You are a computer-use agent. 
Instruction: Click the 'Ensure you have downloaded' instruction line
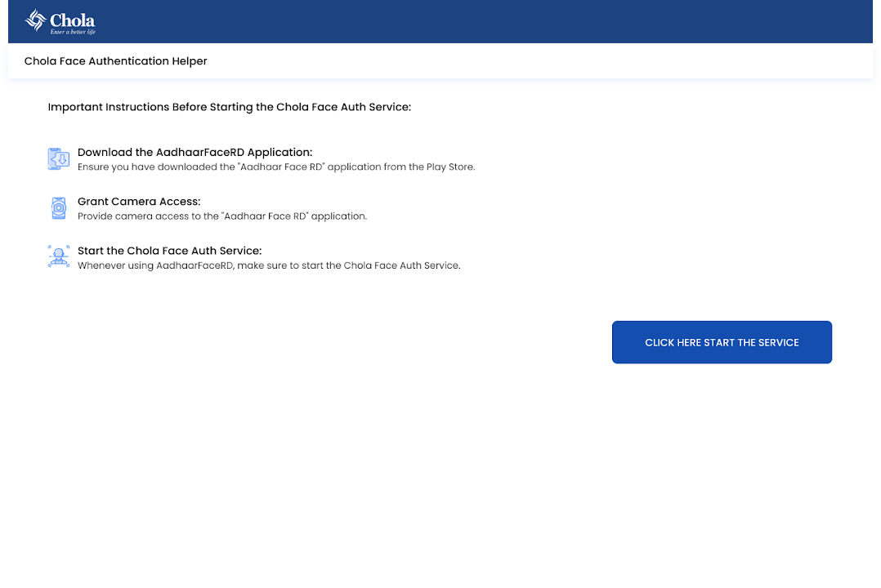(x=275, y=167)
